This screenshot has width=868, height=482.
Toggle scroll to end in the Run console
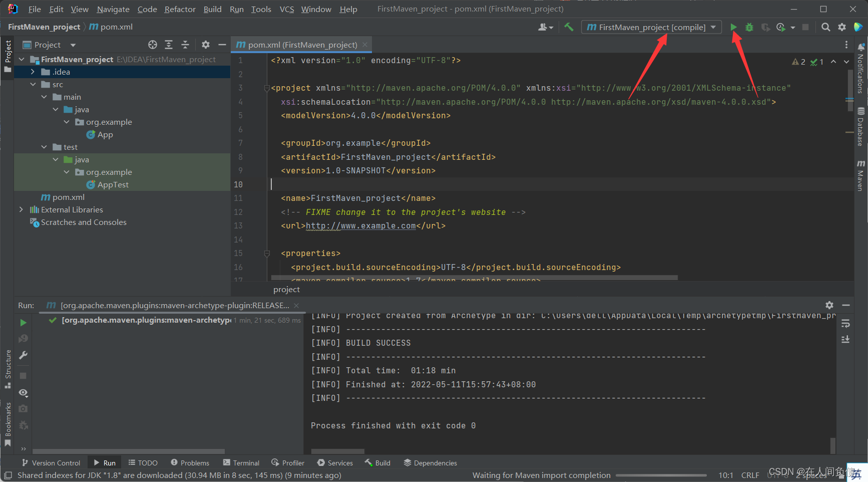click(845, 339)
